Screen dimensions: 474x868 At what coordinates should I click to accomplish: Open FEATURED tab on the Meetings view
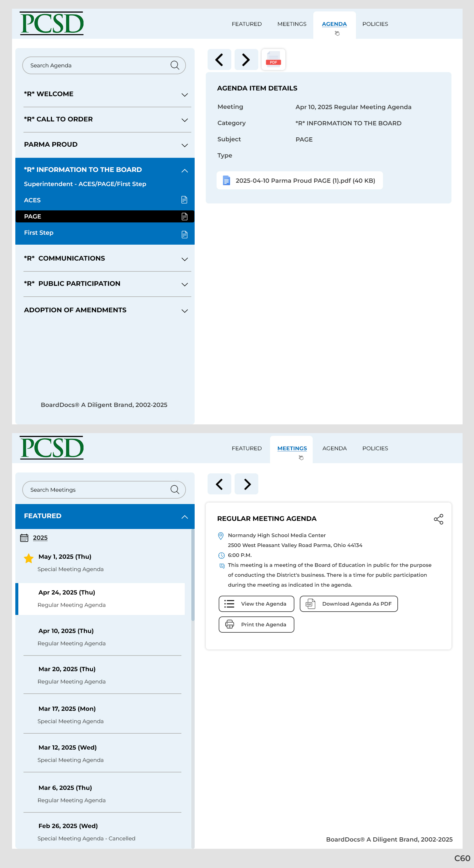coord(246,448)
